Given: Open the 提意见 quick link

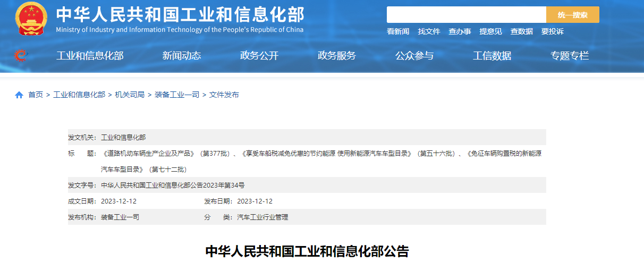Looking at the screenshot, I should pyautogui.click(x=490, y=32).
